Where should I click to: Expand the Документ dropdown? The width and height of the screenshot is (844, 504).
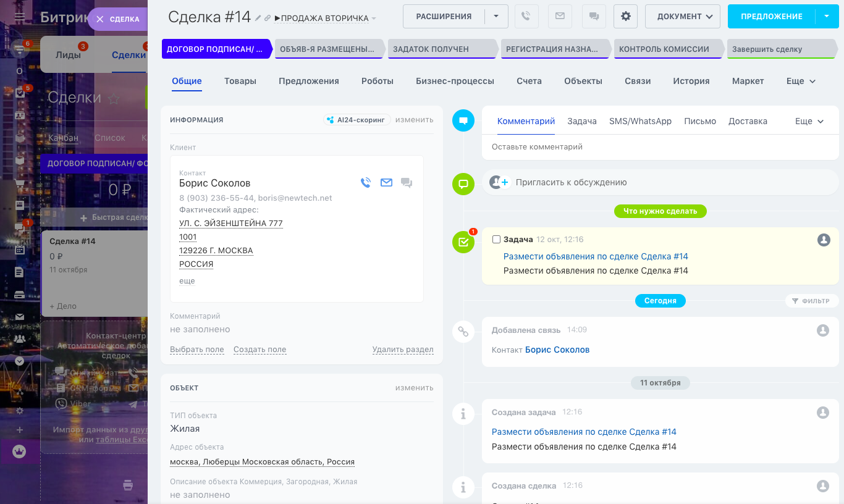pos(683,17)
